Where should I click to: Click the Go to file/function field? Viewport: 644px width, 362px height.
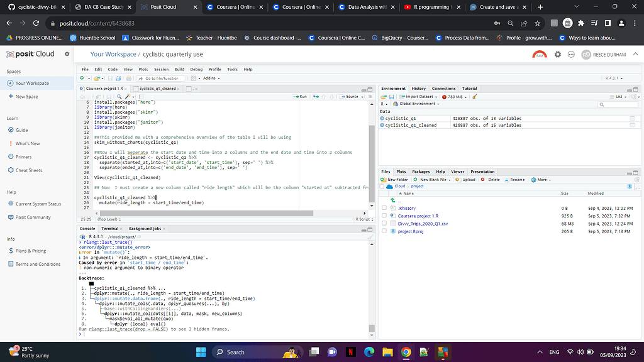coord(162,78)
